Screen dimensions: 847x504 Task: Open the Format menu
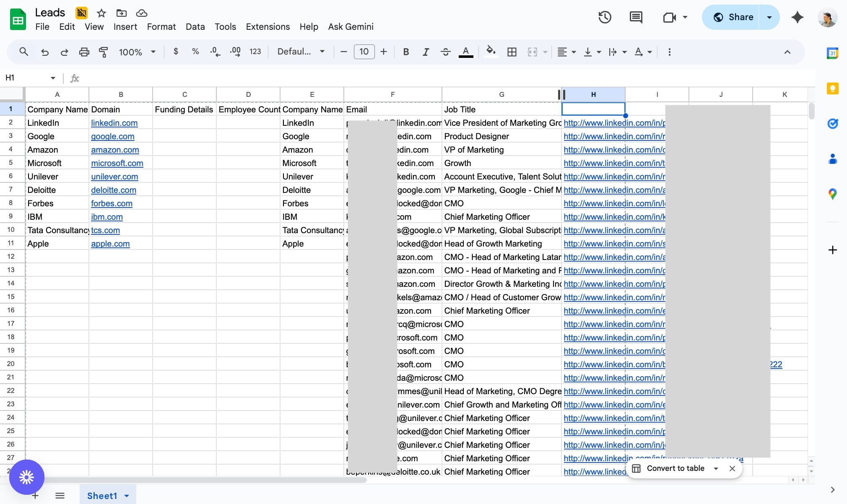click(161, 27)
